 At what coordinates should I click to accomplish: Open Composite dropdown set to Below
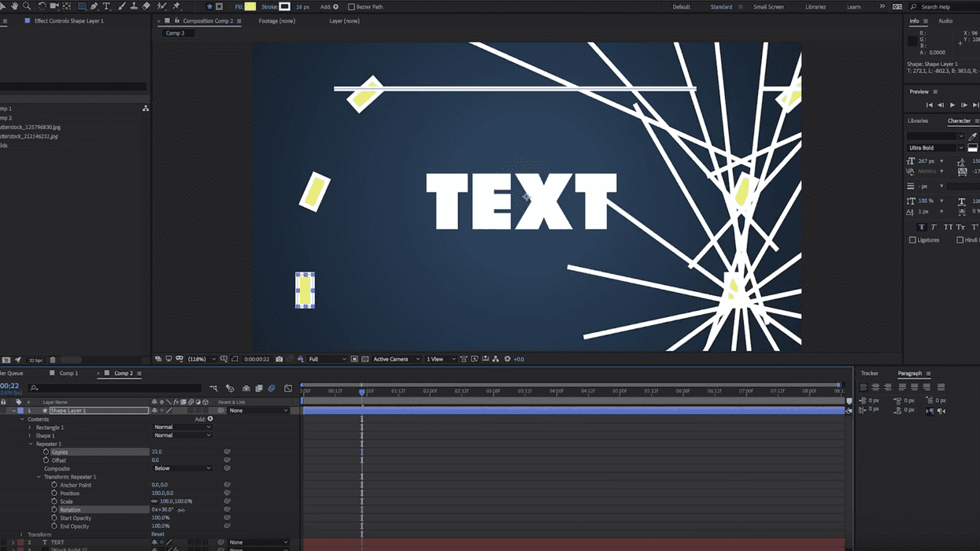tap(182, 468)
